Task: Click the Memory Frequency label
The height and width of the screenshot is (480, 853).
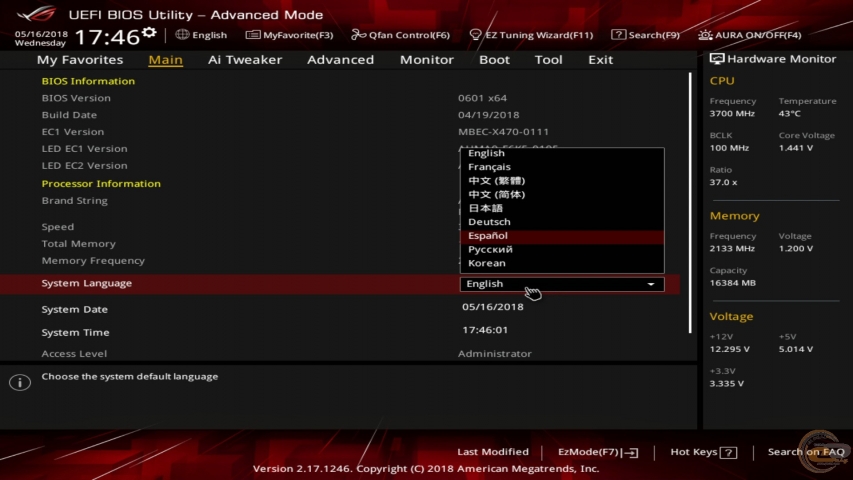Action: (x=93, y=261)
